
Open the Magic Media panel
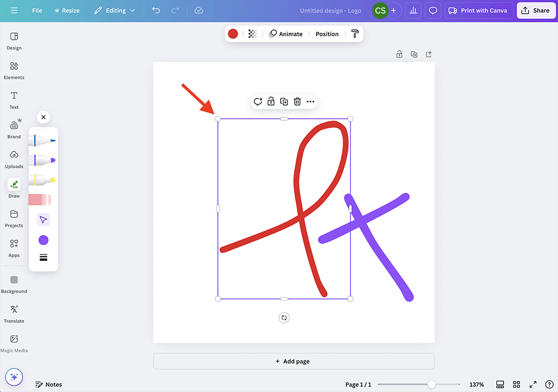[14, 344]
